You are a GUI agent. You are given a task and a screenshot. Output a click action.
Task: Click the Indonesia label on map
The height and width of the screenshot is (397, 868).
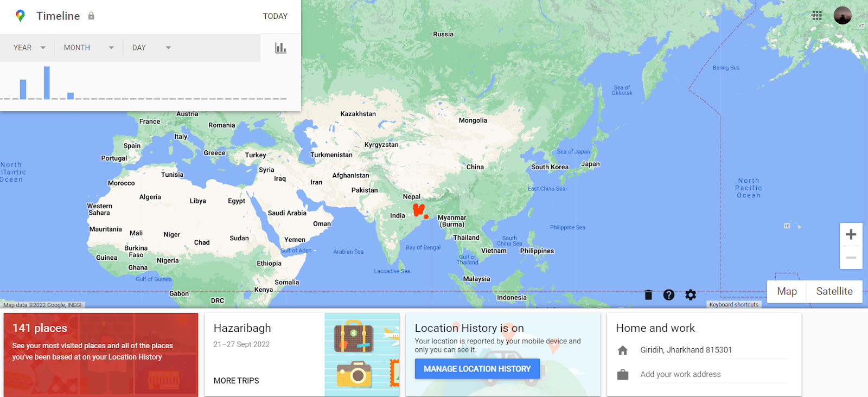point(512,297)
